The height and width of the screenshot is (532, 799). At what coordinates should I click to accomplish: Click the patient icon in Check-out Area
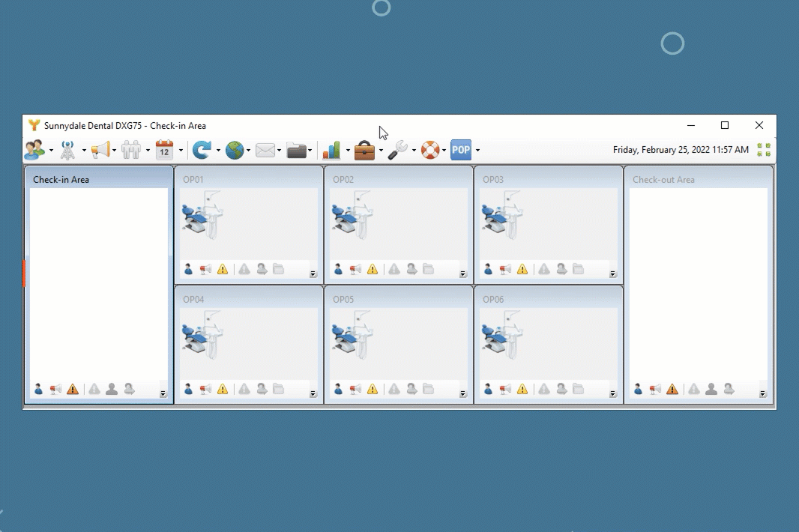(638, 390)
